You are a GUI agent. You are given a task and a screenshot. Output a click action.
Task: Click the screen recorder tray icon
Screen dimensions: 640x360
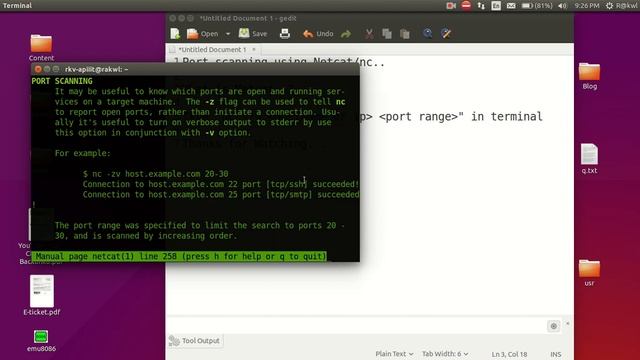(451, 6)
